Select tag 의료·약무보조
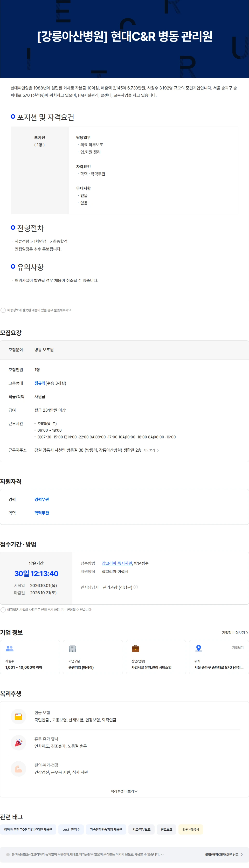 (141, 829)
